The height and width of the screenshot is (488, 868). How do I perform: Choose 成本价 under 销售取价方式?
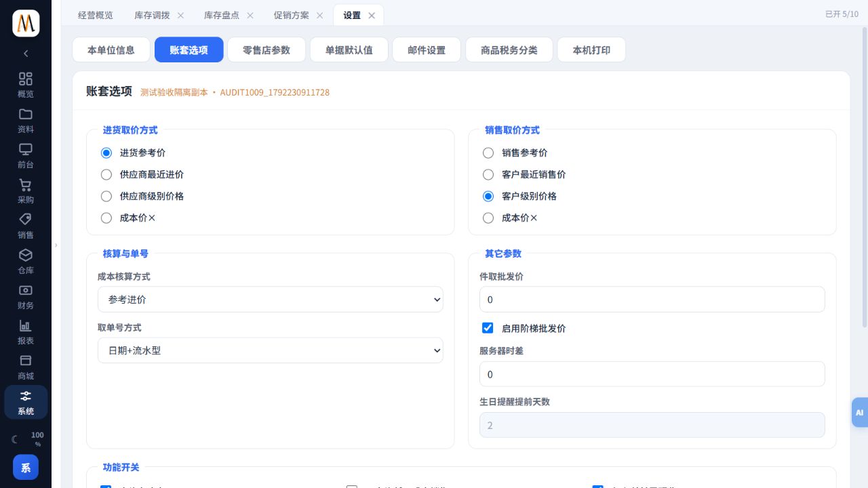pos(488,218)
